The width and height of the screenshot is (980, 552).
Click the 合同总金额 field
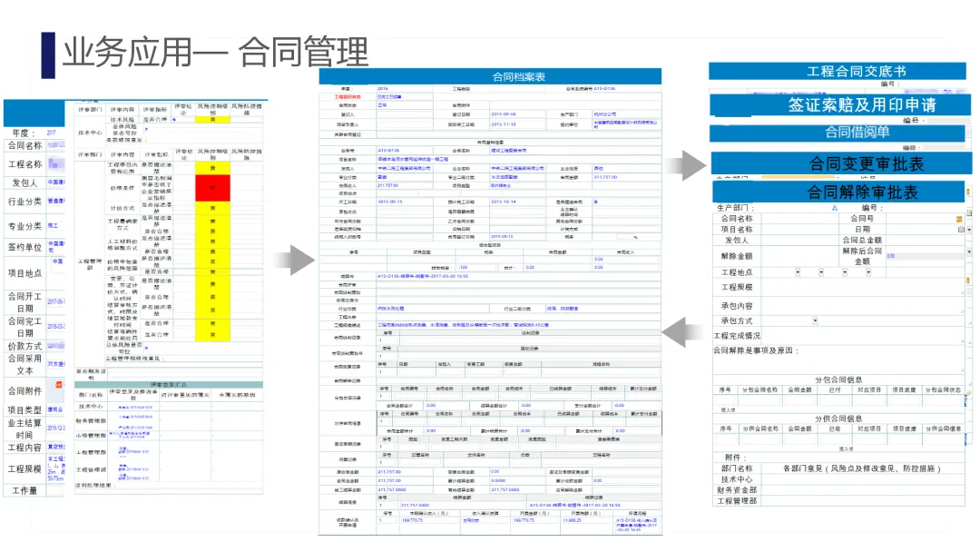tap(925, 240)
